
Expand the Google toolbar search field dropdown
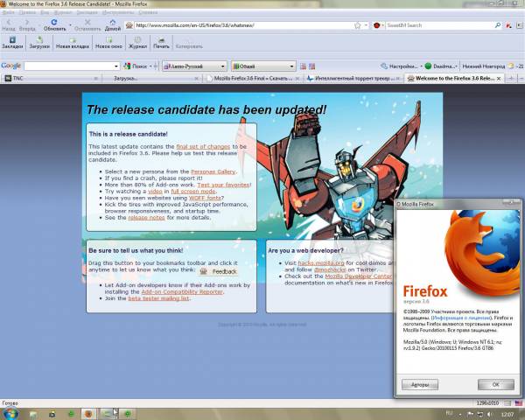(115, 66)
